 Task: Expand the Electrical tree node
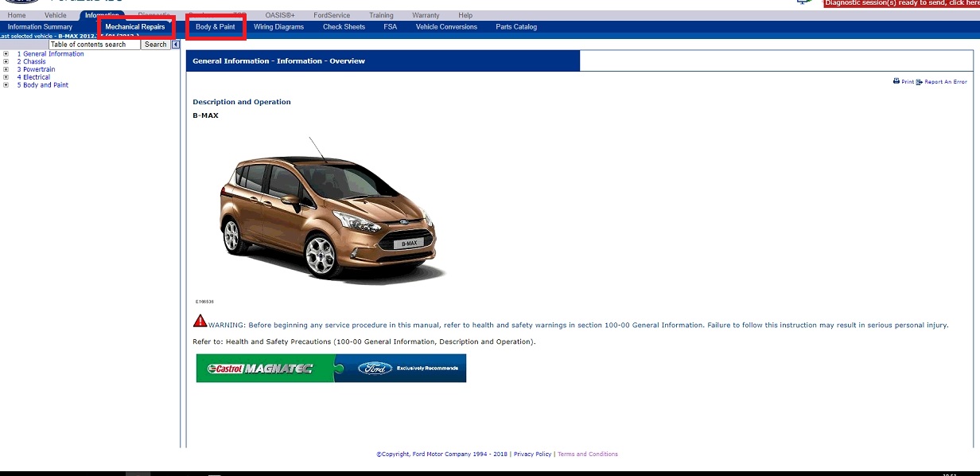[6, 77]
